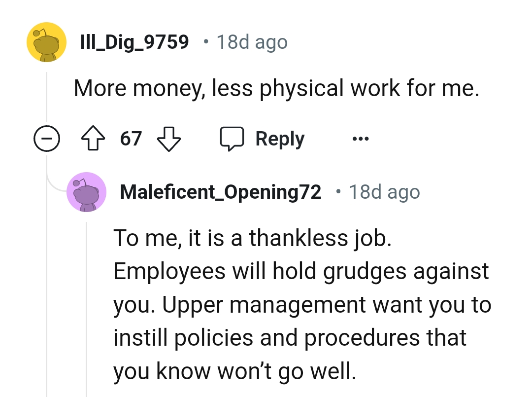Image resolution: width=532 pixels, height=397 pixels.
Task: Select the 67 vote count
Action: (x=130, y=139)
